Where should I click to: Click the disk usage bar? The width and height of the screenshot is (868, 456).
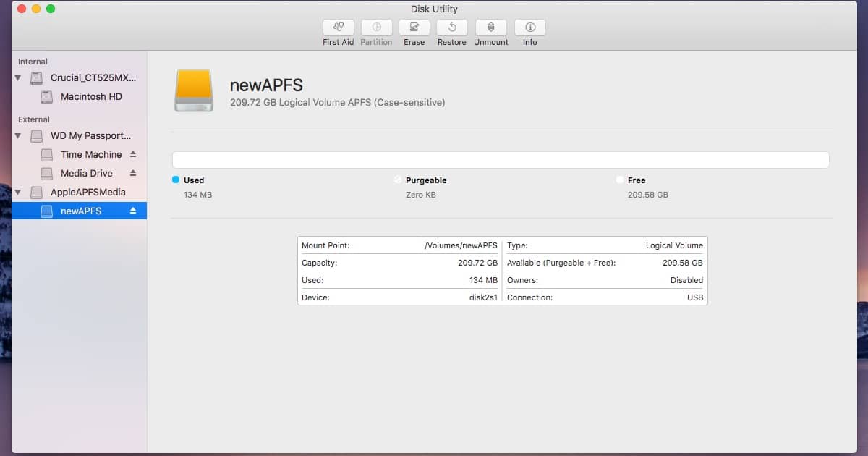coord(501,160)
